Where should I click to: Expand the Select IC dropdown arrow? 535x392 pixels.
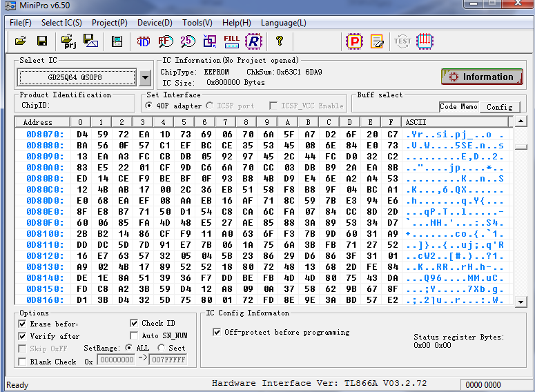tap(145, 77)
